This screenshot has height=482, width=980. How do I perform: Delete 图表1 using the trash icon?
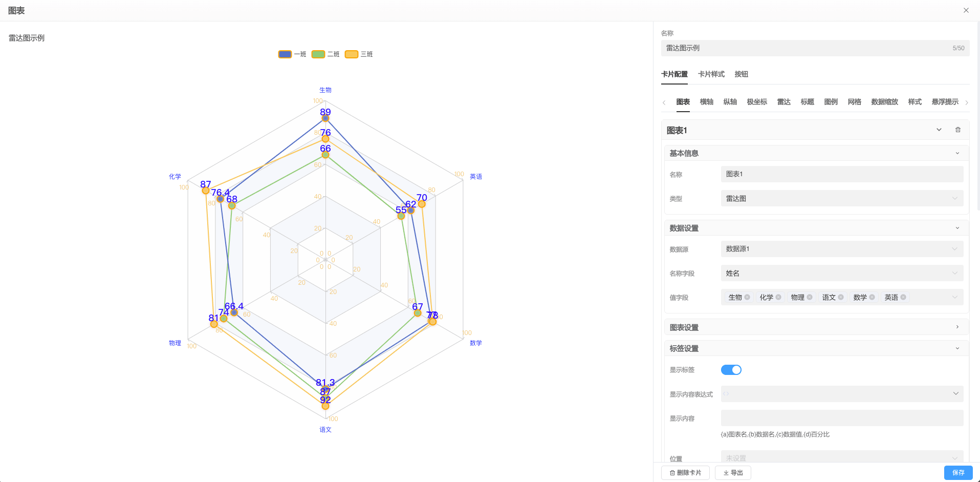point(957,130)
